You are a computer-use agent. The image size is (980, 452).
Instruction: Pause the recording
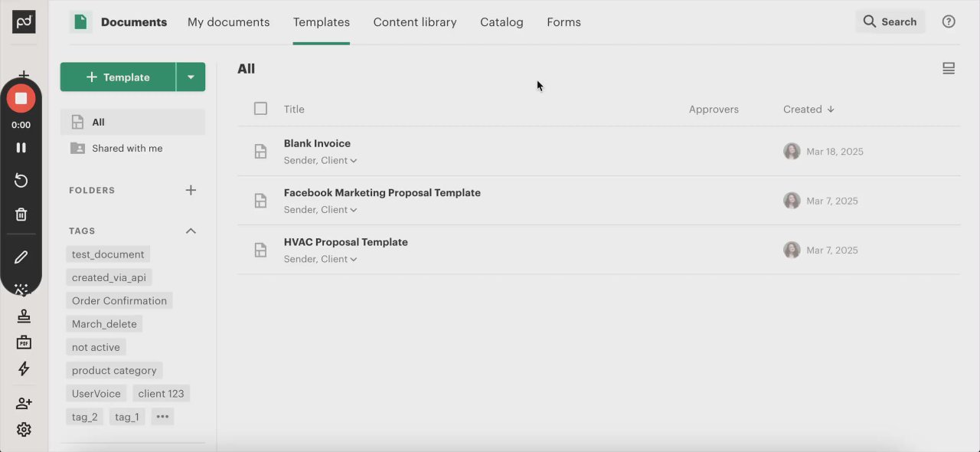pos(21,147)
